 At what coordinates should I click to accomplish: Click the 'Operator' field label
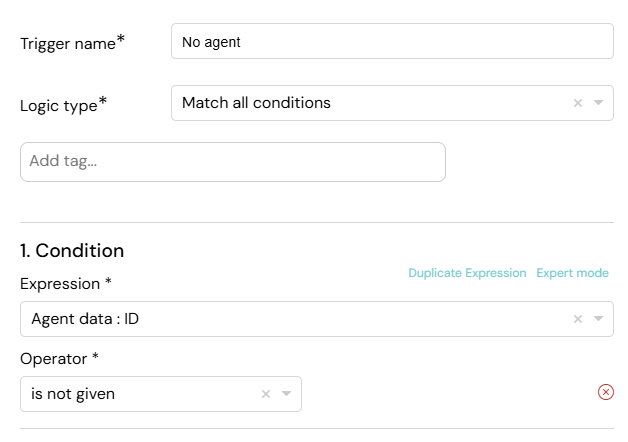pyautogui.click(x=54, y=359)
